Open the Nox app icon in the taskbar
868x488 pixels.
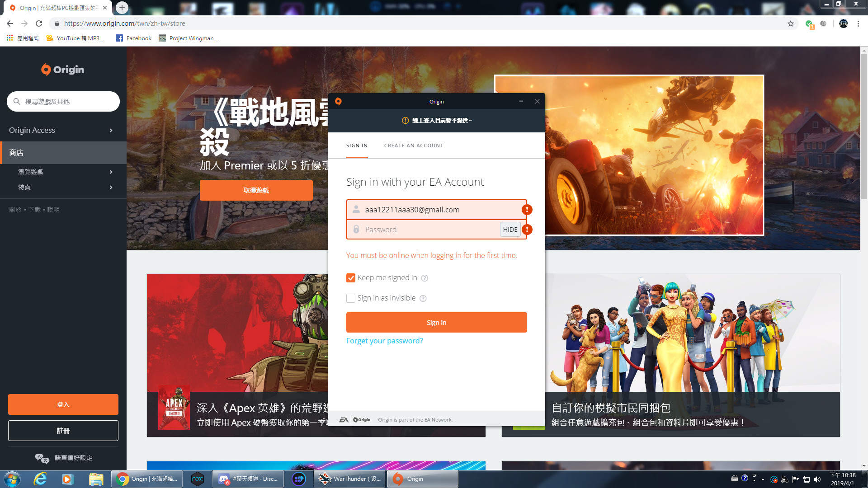(x=198, y=479)
